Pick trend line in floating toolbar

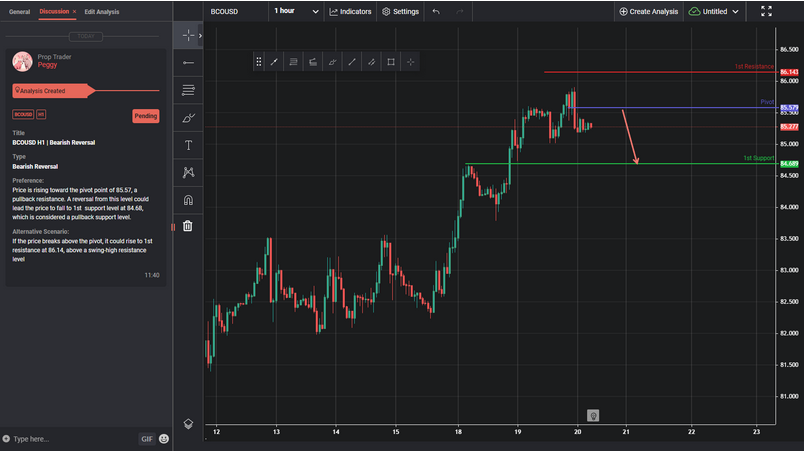(x=274, y=62)
